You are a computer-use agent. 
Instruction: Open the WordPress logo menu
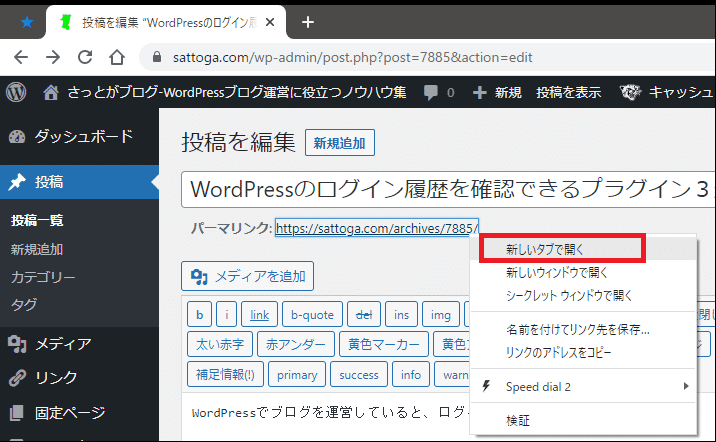(x=16, y=92)
